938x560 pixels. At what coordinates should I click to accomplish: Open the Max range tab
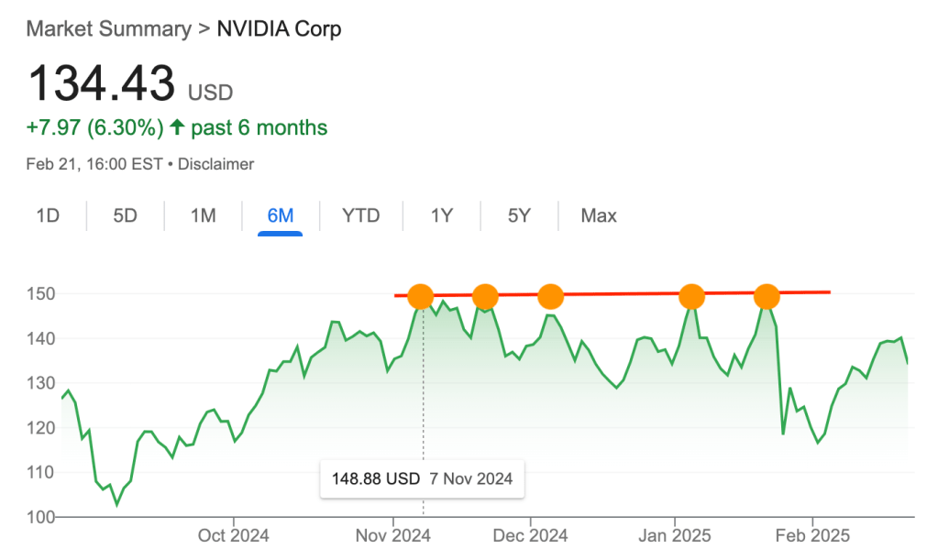(x=599, y=216)
